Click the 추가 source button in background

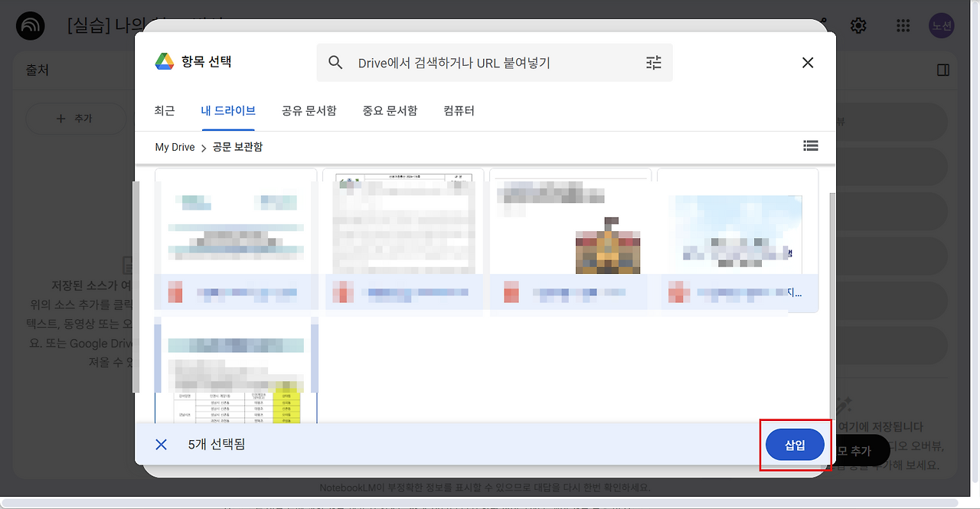[75, 119]
